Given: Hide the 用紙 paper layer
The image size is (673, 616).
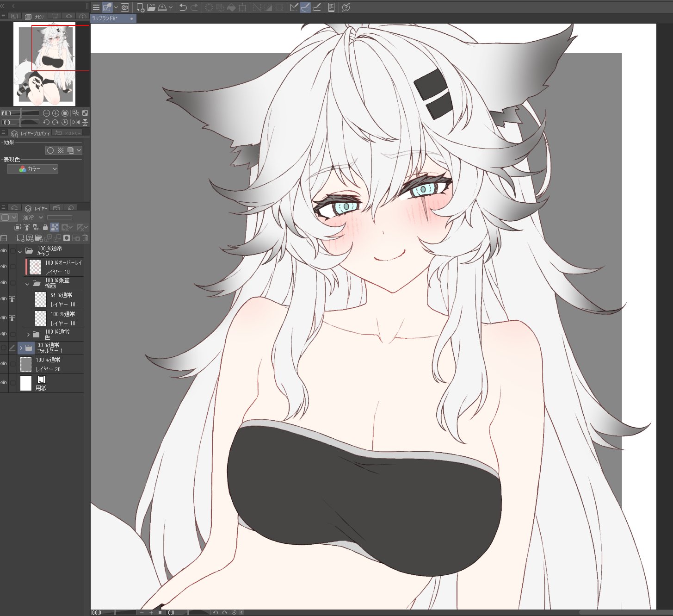Looking at the screenshot, I should (x=4, y=383).
